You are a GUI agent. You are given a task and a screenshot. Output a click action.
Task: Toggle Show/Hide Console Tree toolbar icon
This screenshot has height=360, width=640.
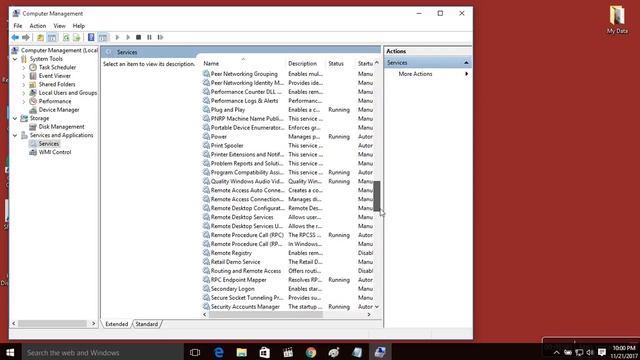(x=52, y=38)
